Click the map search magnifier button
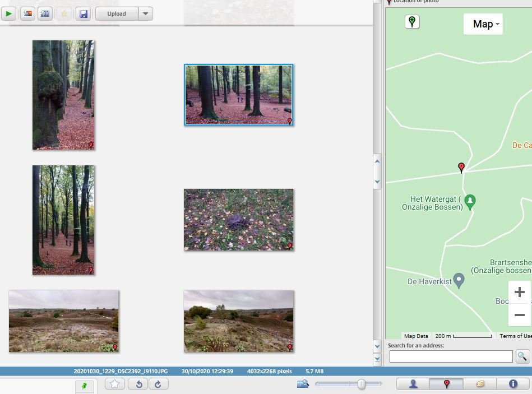This screenshot has width=532, height=394. (x=522, y=356)
